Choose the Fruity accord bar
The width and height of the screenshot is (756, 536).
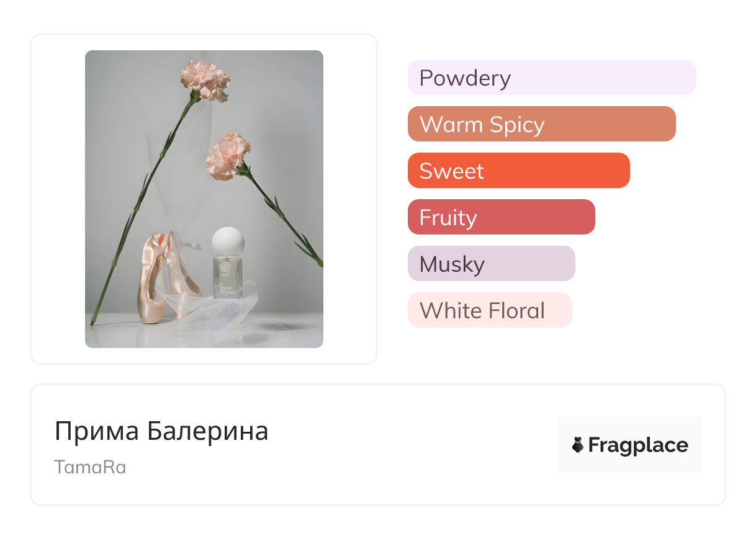pos(501,217)
